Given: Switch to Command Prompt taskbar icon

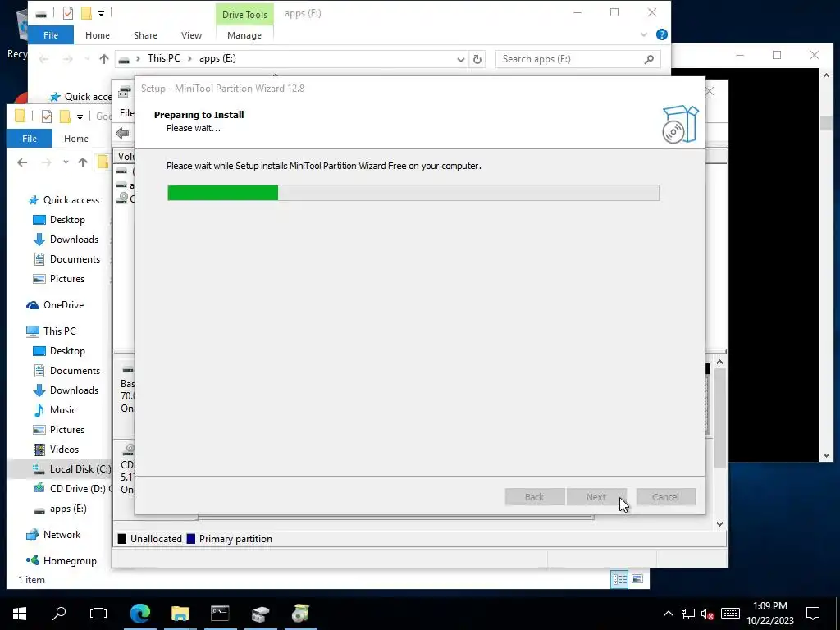Looking at the screenshot, I should tap(220, 613).
